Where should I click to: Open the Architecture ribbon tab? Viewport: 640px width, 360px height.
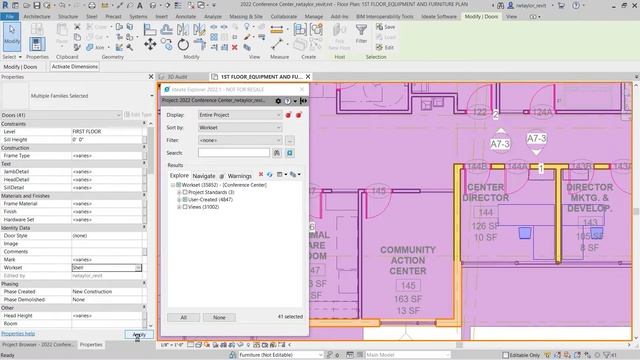pyautogui.click(x=37, y=17)
